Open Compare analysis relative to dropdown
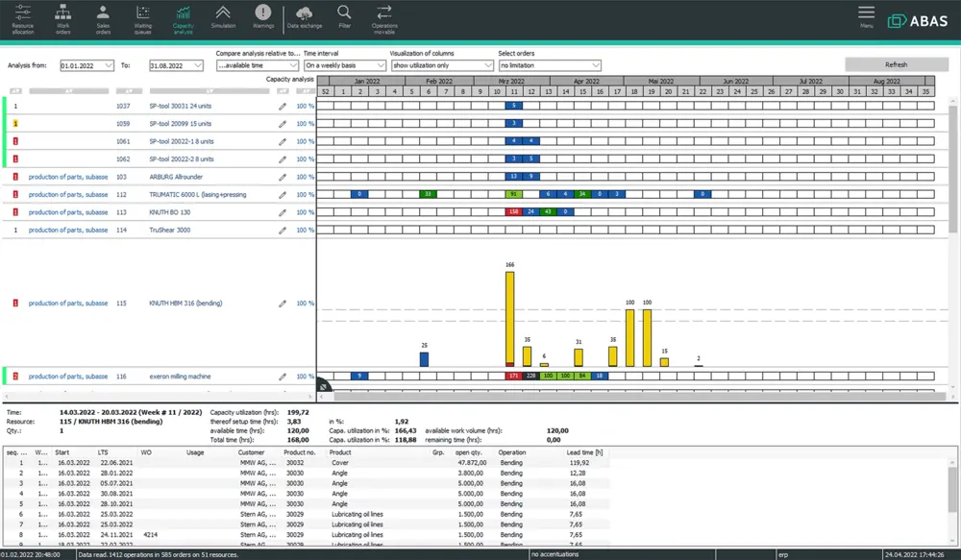 pyautogui.click(x=258, y=65)
